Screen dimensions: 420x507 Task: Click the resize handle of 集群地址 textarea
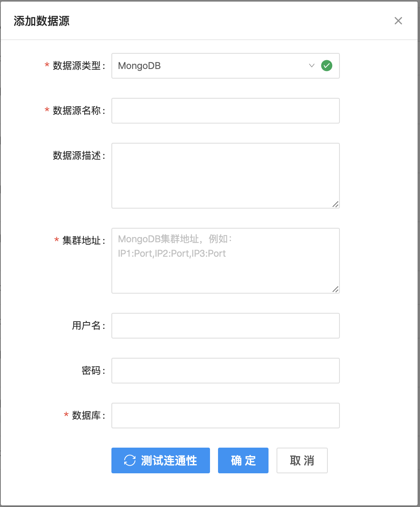335,289
